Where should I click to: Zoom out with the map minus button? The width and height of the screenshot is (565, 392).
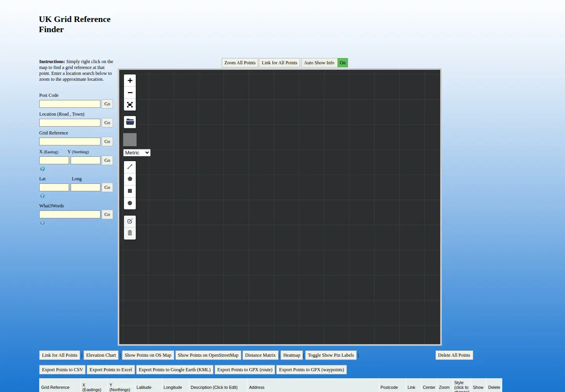coord(130,93)
